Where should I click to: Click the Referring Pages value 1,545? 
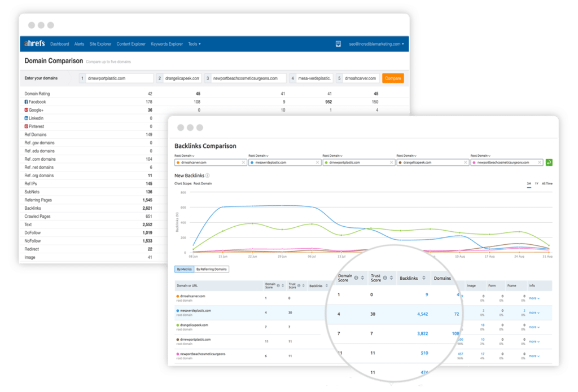point(147,200)
